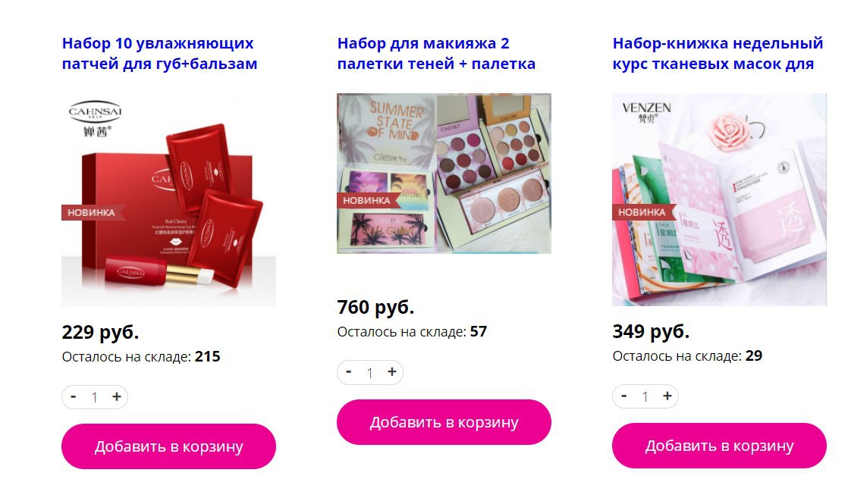The image size is (848, 504).
Task: Decrease quantity for the 229 руб. lip patches
Action: [73, 397]
